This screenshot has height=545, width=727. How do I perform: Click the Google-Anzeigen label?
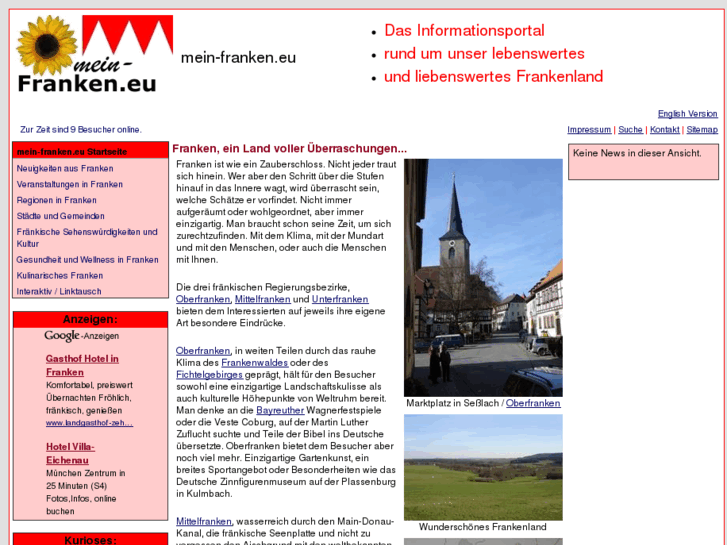pyautogui.click(x=82, y=335)
